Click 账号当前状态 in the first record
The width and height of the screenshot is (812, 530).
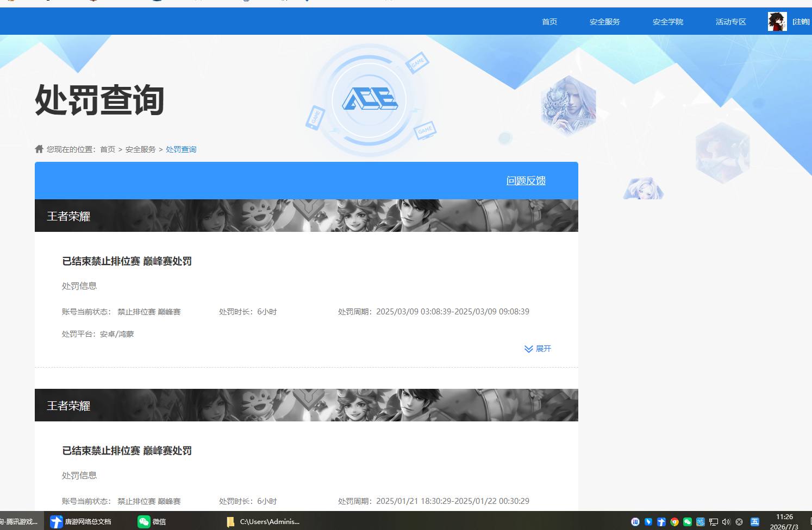point(121,312)
